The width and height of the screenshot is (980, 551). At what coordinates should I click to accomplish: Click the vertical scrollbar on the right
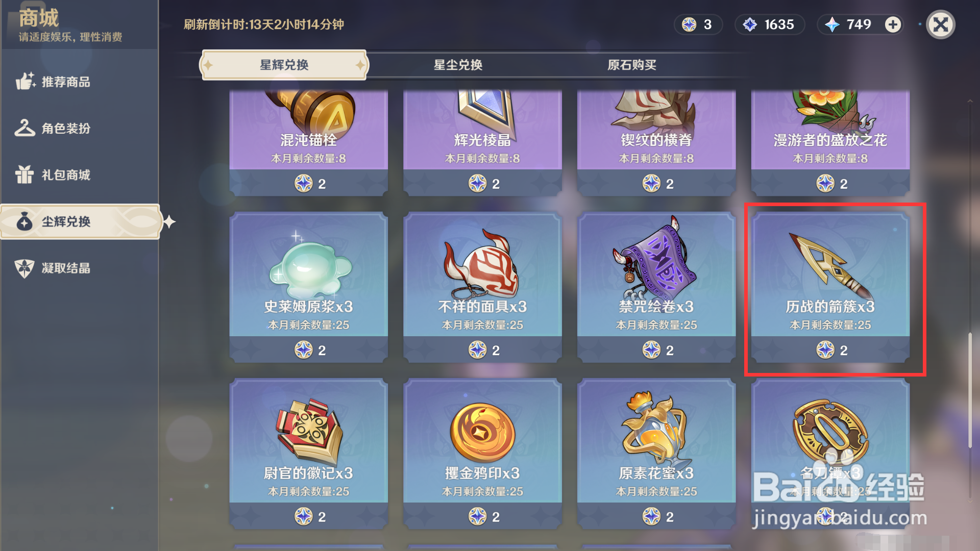(970, 390)
